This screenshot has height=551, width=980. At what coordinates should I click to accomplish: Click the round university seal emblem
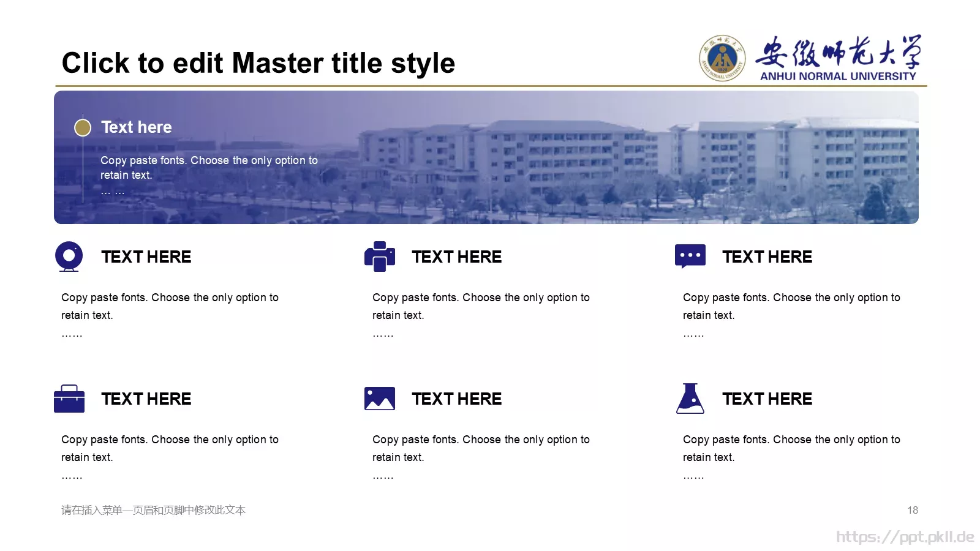click(x=723, y=58)
